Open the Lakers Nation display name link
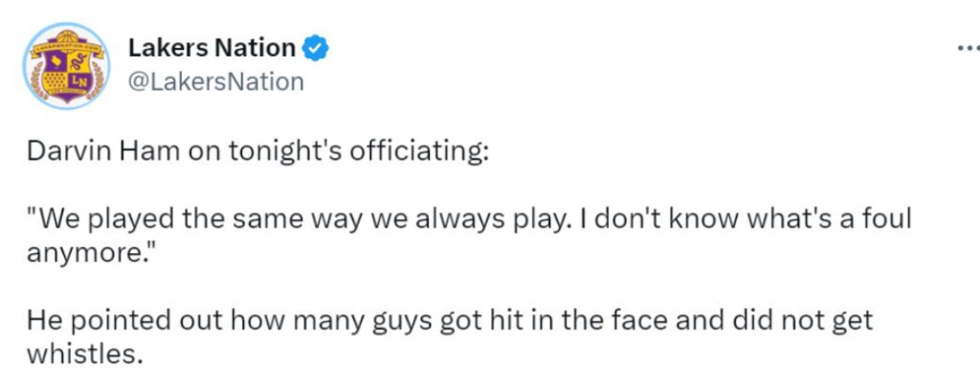The height and width of the screenshot is (369, 980). pyautogui.click(x=212, y=48)
